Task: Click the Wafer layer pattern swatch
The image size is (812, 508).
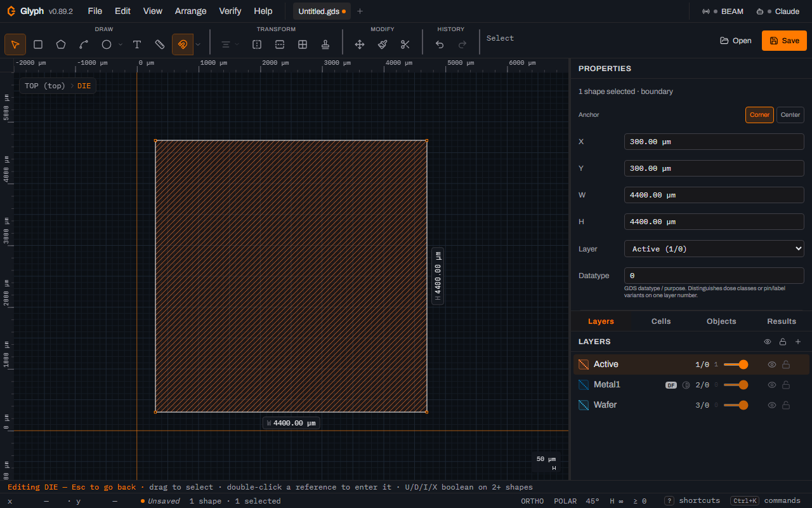Action: click(584, 405)
